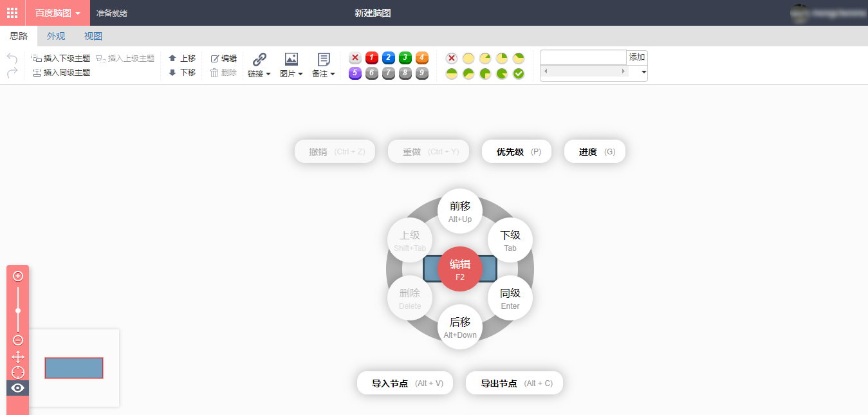Image resolution: width=868 pixels, height=415 pixels.
Task: Set priority 4 orange badge
Action: coord(422,58)
